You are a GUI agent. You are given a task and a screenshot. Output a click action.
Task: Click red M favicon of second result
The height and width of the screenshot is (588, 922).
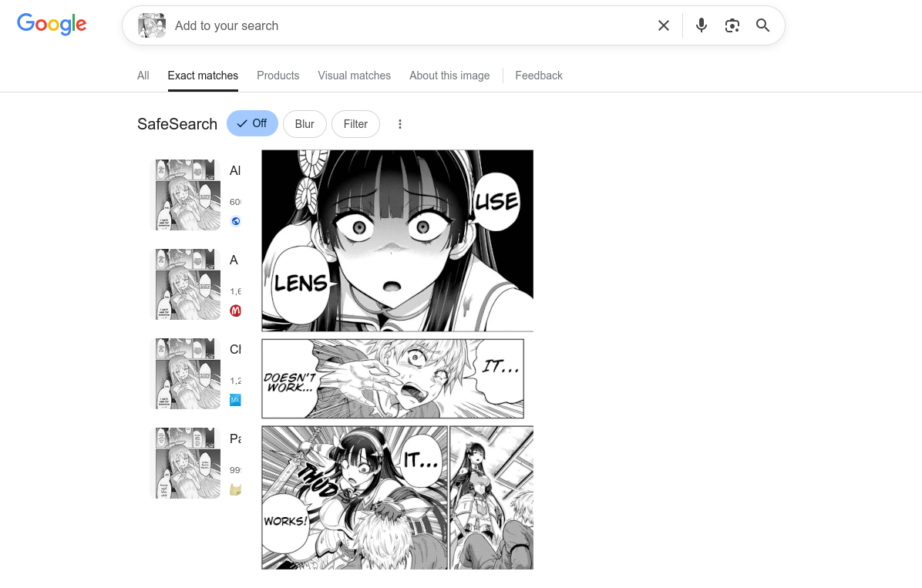236,311
